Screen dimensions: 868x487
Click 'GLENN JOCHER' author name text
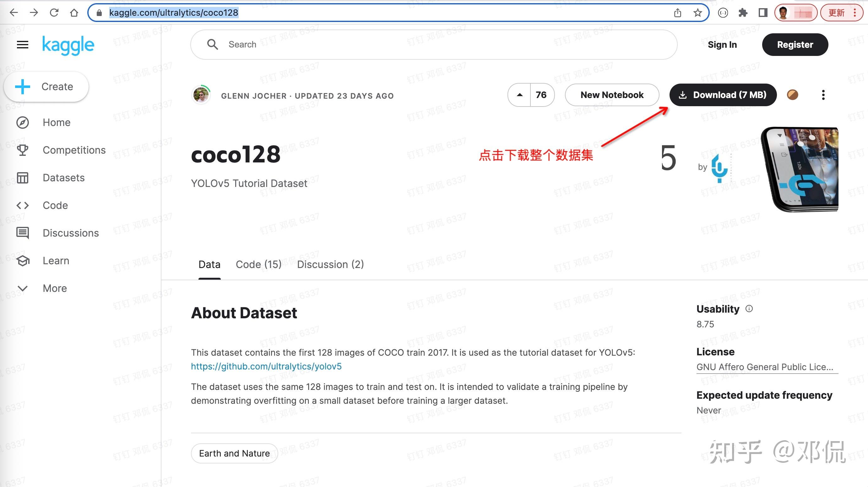tap(254, 96)
